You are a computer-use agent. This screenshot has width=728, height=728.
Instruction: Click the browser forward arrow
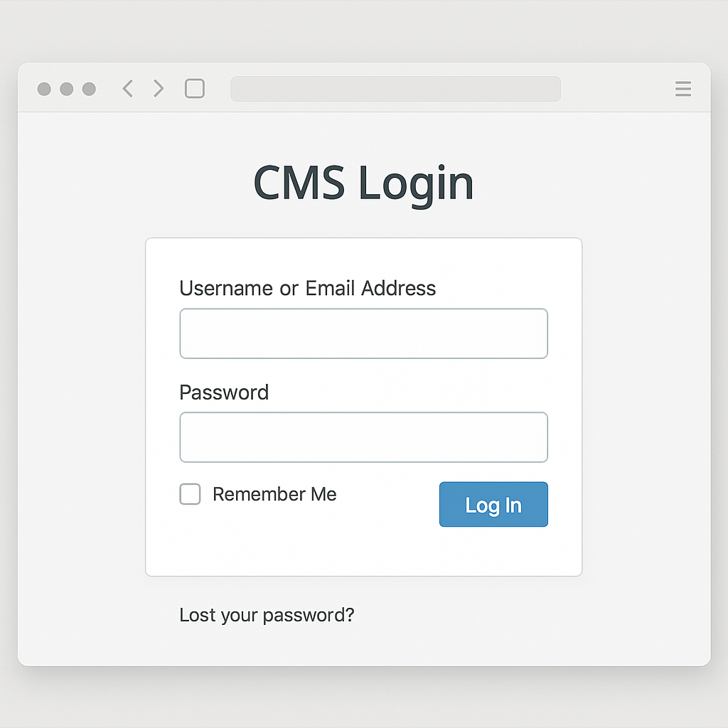click(159, 89)
